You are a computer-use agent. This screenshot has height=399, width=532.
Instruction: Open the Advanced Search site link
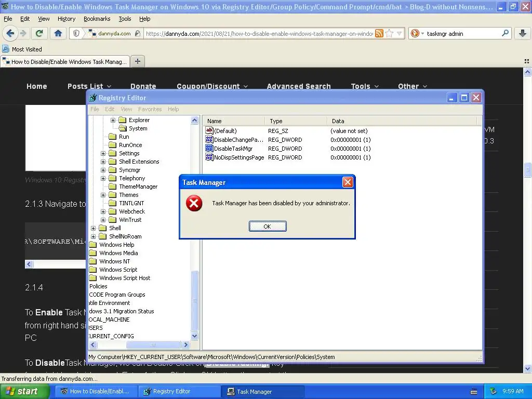click(299, 86)
